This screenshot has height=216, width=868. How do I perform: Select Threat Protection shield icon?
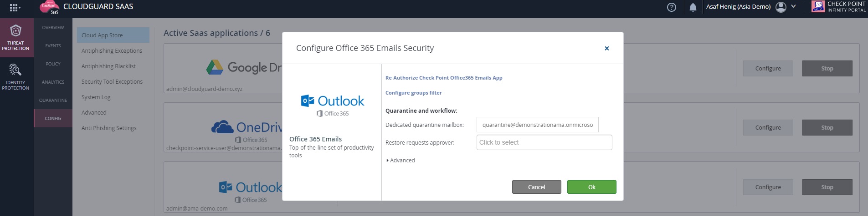click(15, 31)
